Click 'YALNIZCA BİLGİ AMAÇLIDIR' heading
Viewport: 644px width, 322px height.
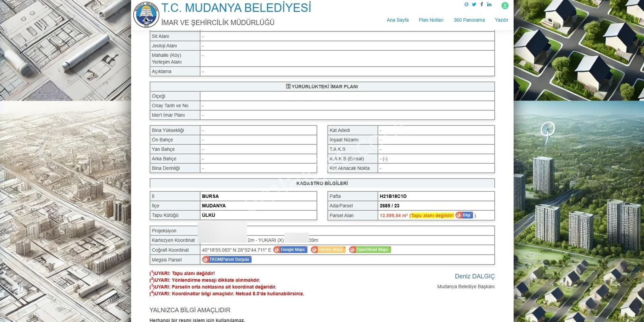[x=190, y=310]
